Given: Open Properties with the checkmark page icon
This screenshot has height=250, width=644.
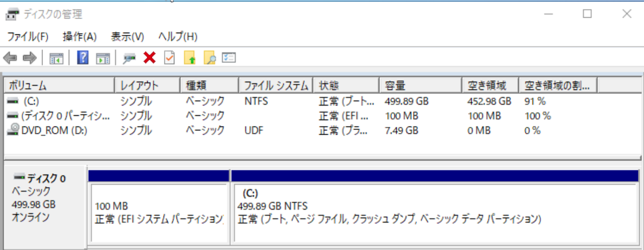Looking at the screenshot, I should coord(170,58).
